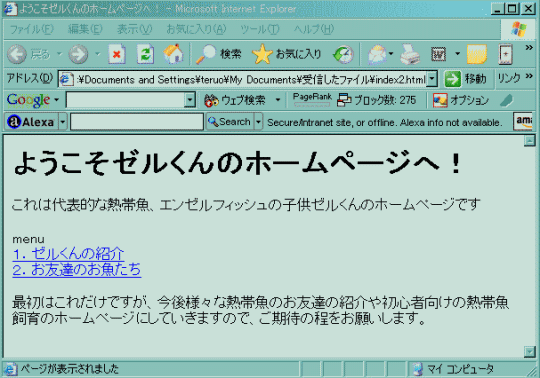This screenshot has width=540, height=378.
Task: Go to the Home page icon
Action: point(173,54)
